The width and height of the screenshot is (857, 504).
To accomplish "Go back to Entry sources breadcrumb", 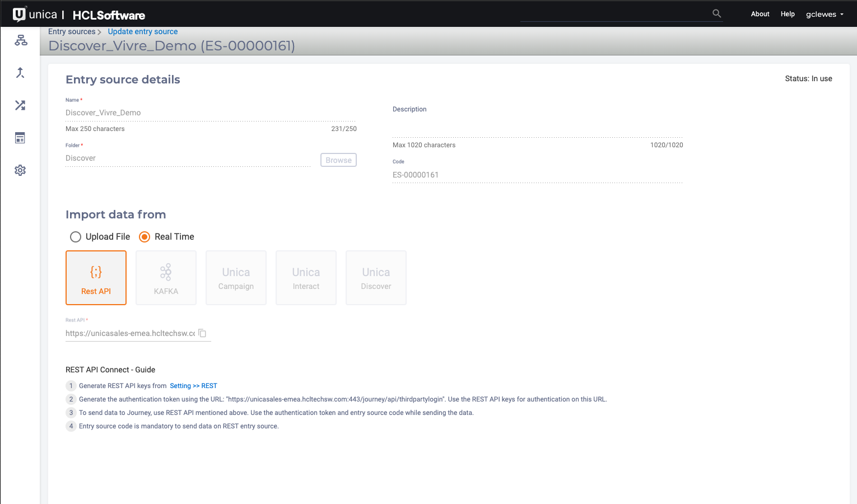I will pos(72,31).
